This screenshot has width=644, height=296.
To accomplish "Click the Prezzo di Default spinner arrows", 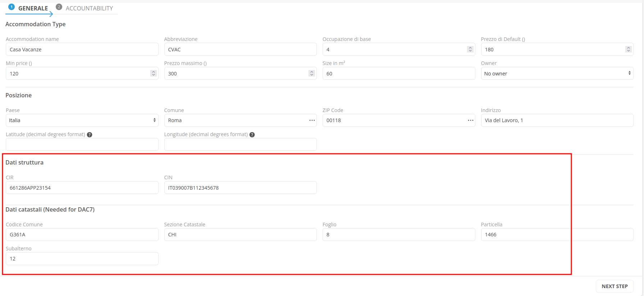I will (628, 50).
